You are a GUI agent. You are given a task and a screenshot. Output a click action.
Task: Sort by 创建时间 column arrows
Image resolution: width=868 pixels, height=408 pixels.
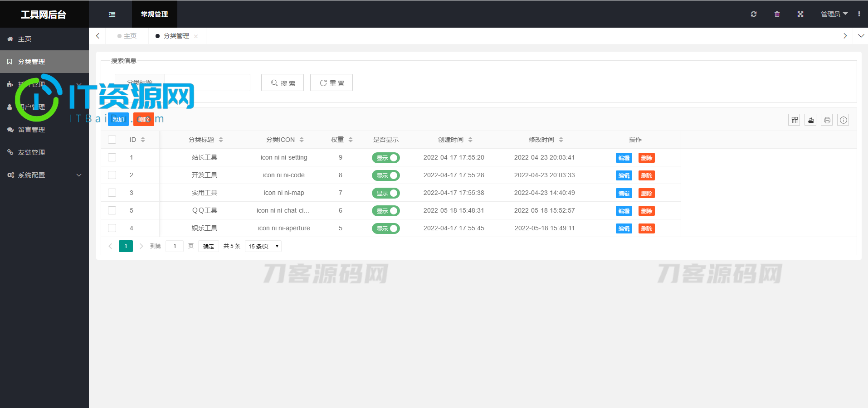click(470, 140)
